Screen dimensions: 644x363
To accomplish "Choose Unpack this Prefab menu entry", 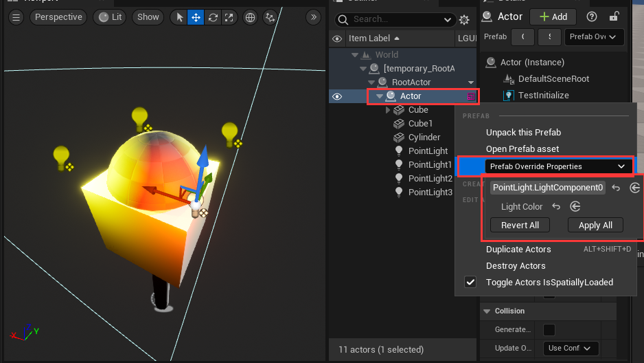I will click(x=523, y=133).
